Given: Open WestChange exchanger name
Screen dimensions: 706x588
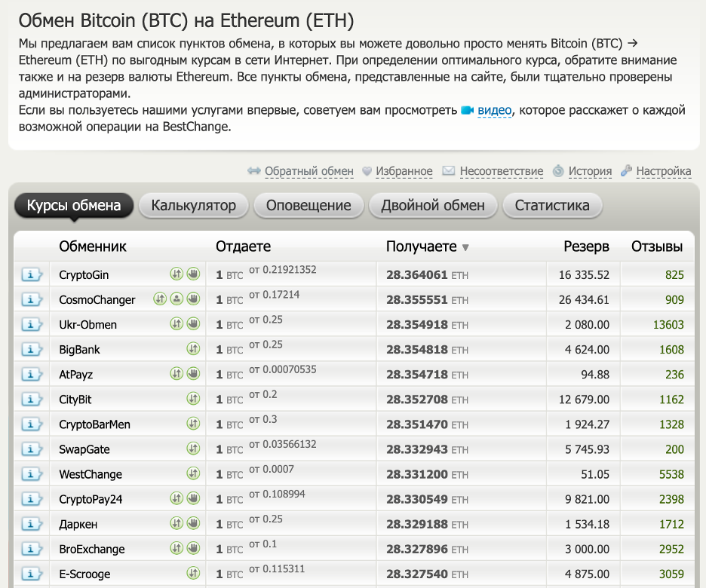Looking at the screenshot, I should (91, 475).
